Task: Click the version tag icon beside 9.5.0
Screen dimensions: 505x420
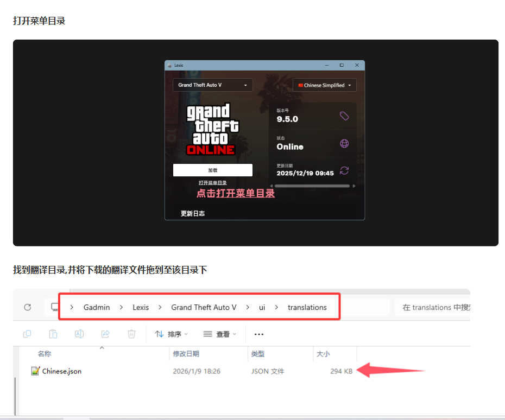Action: coord(344,116)
